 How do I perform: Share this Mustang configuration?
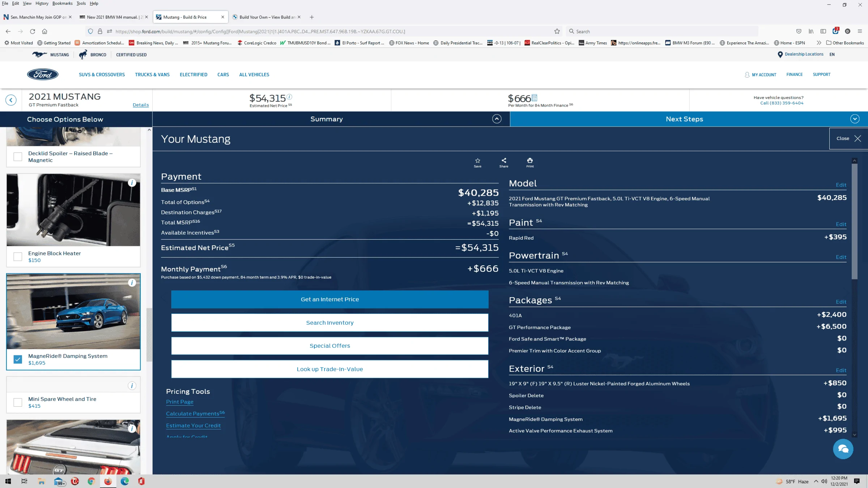[504, 162]
